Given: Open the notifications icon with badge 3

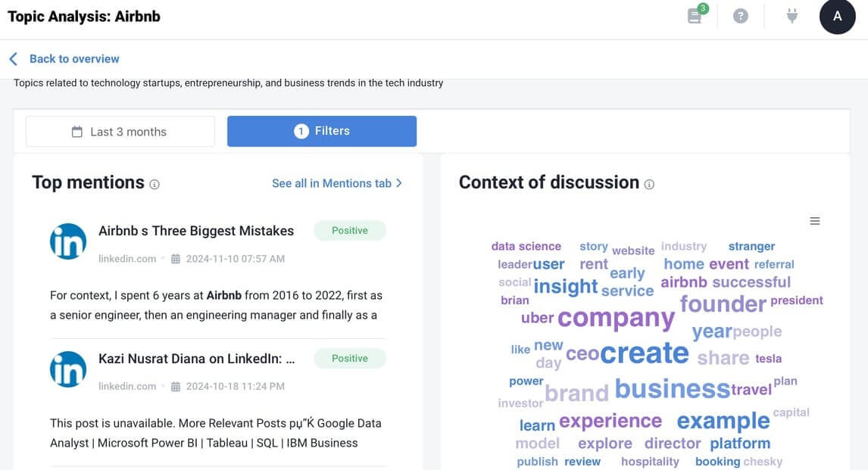Looking at the screenshot, I should (696, 15).
